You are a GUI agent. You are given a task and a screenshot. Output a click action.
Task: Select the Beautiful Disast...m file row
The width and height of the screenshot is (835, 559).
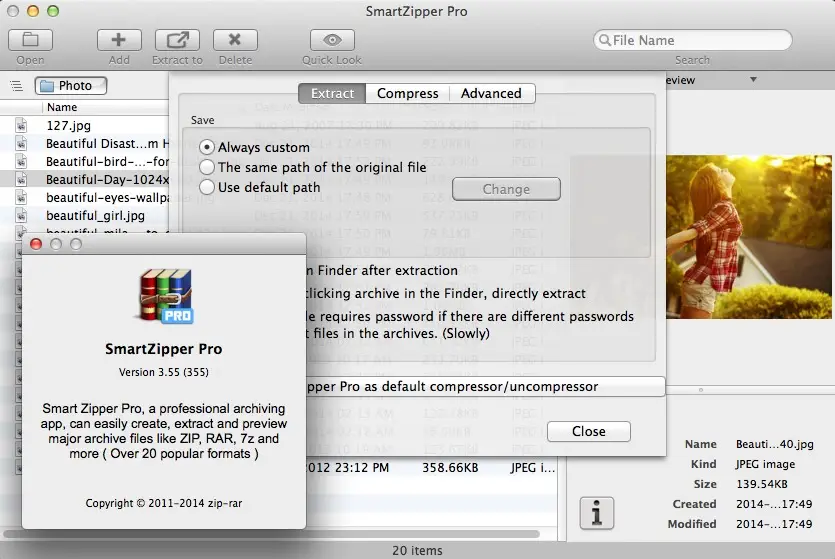(84, 144)
